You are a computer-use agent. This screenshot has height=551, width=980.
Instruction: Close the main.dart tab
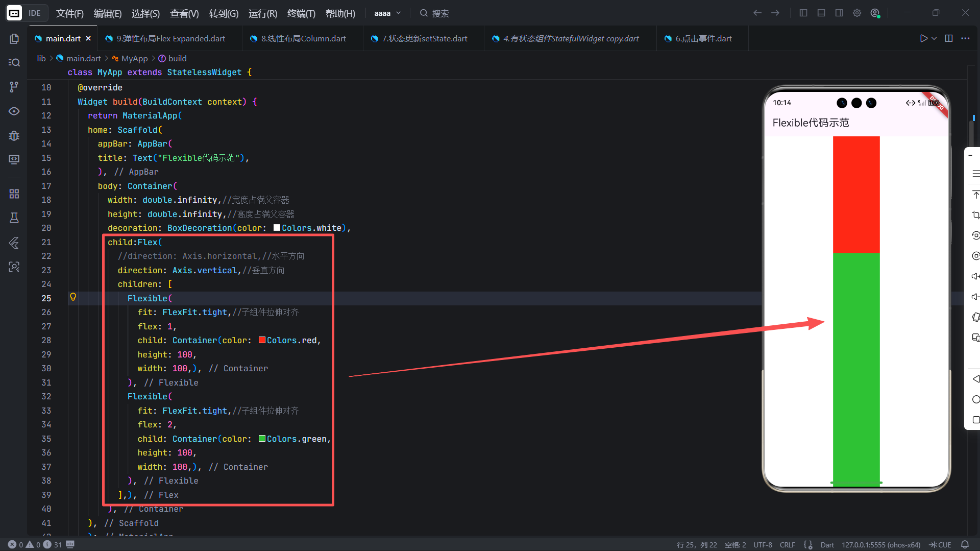pyautogui.click(x=88, y=38)
